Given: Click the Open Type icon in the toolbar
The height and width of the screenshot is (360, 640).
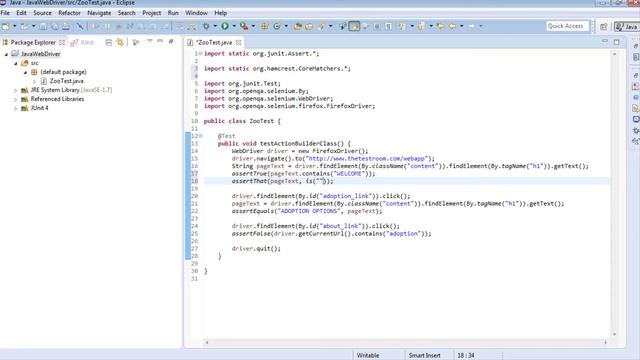Looking at the screenshot, I should (298, 27).
